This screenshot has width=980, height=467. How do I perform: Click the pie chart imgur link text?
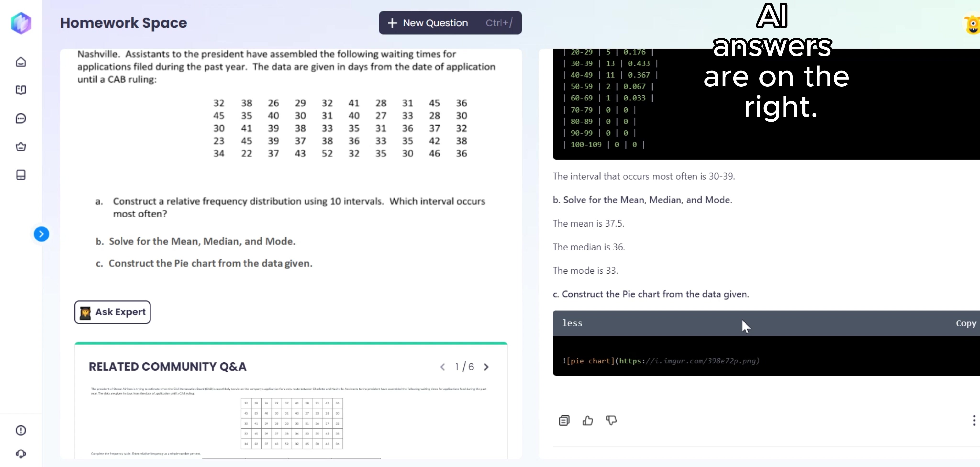point(661,361)
